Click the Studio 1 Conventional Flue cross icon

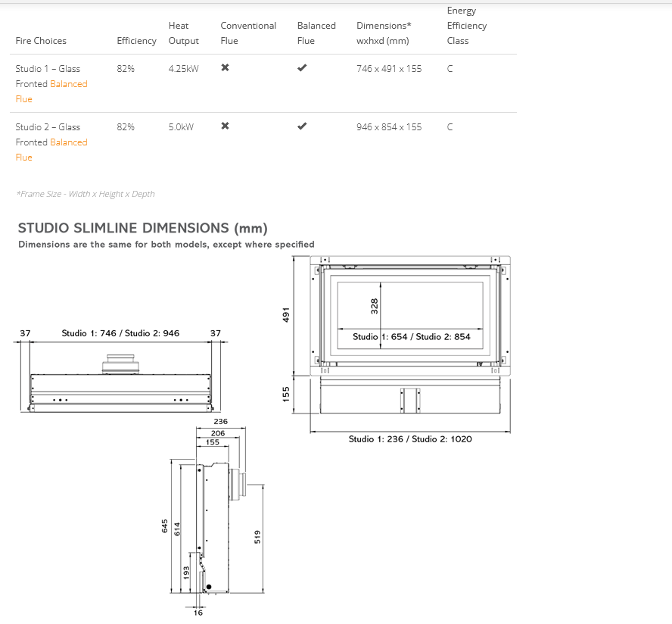tap(225, 68)
